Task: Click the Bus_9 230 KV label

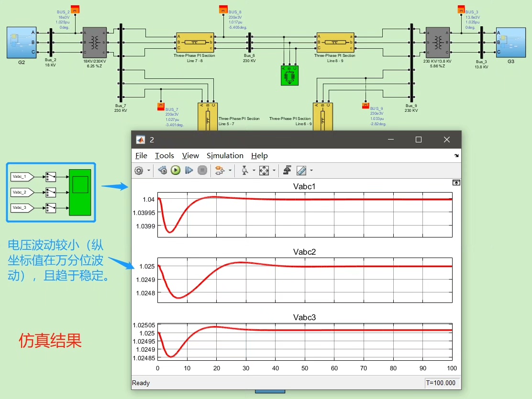Action: [x=411, y=108]
